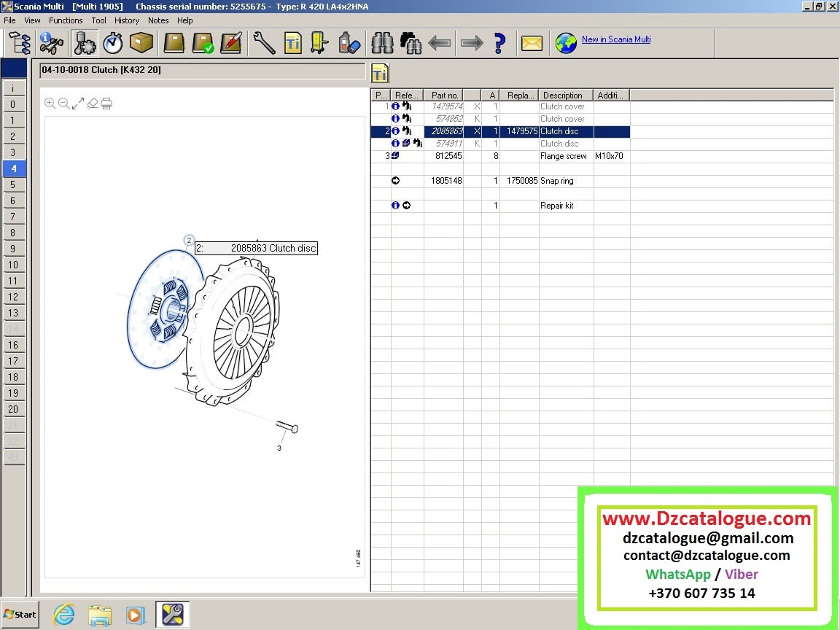This screenshot has height=630, width=840.
Task: Open the tree structure icon in toolbar
Action: tap(19, 43)
